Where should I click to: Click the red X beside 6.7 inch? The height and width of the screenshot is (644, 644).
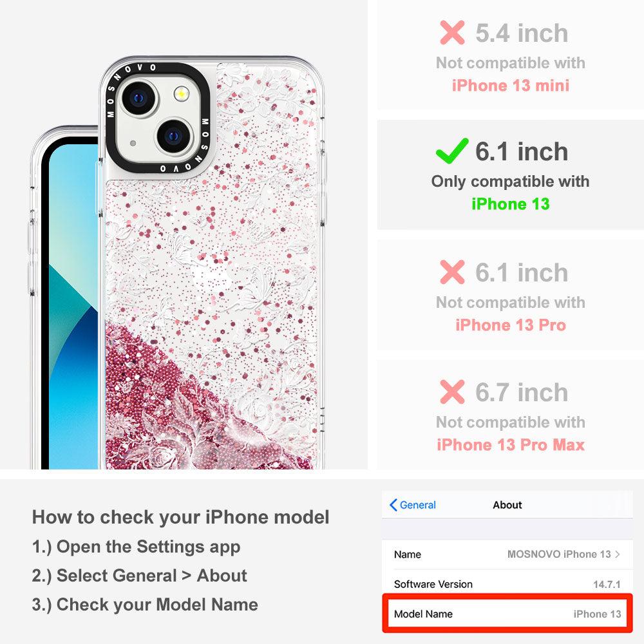tap(452, 392)
